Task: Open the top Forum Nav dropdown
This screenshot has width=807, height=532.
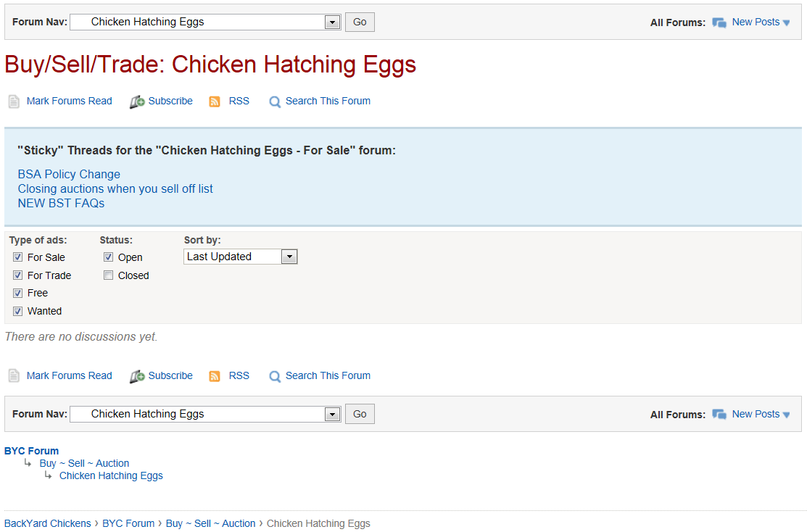Action: tap(333, 22)
